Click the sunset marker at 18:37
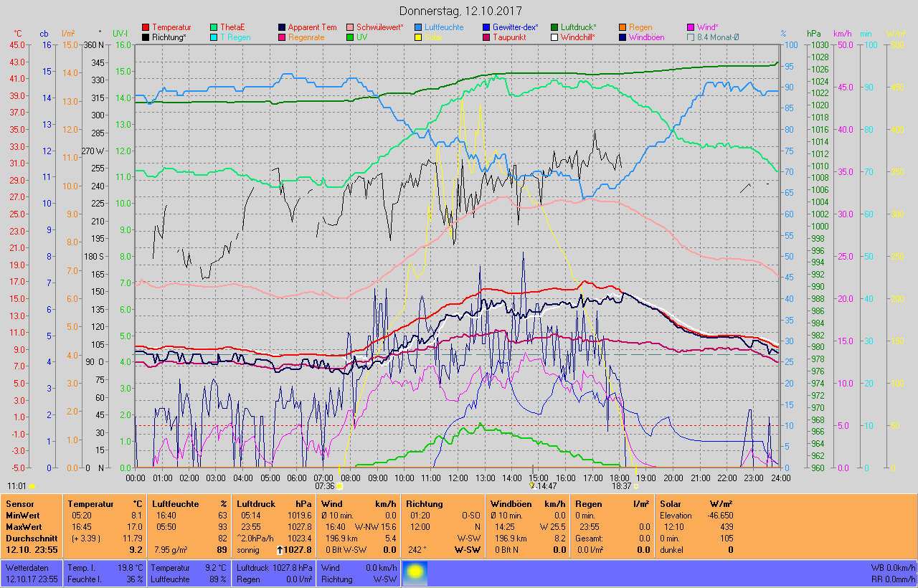 click(636, 486)
